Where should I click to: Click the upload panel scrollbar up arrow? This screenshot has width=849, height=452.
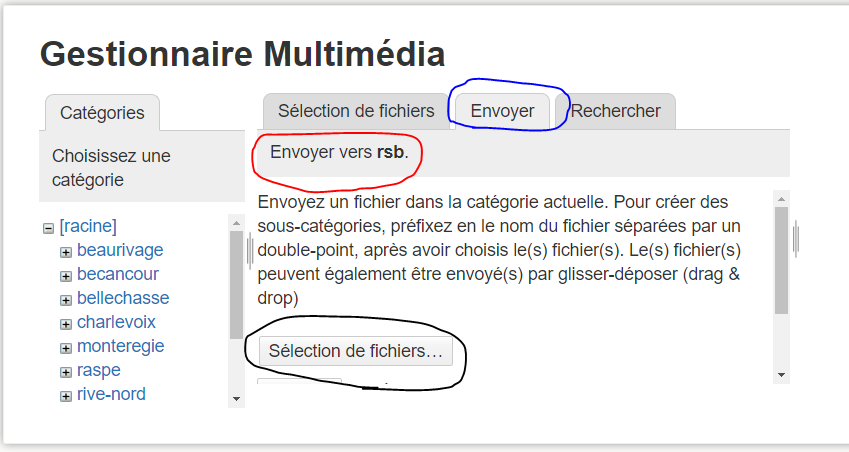pyautogui.click(x=781, y=198)
